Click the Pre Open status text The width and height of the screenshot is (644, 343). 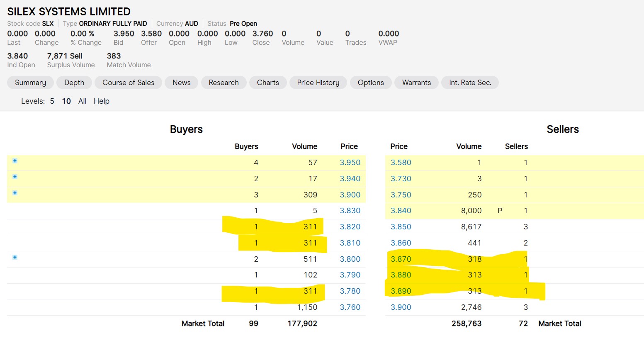243,24
